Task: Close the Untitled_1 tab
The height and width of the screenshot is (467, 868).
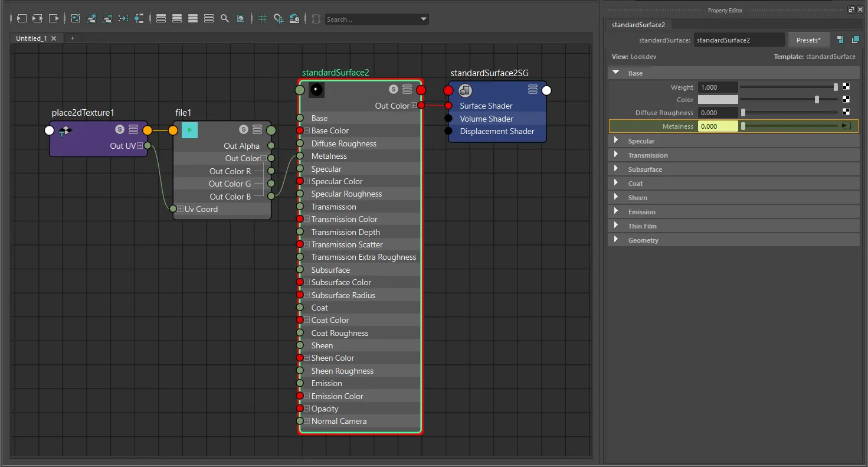Action: coord(54,38)
